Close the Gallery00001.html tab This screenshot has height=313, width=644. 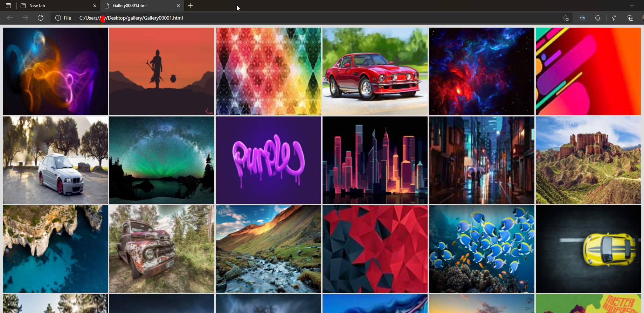tap(178, 6)
